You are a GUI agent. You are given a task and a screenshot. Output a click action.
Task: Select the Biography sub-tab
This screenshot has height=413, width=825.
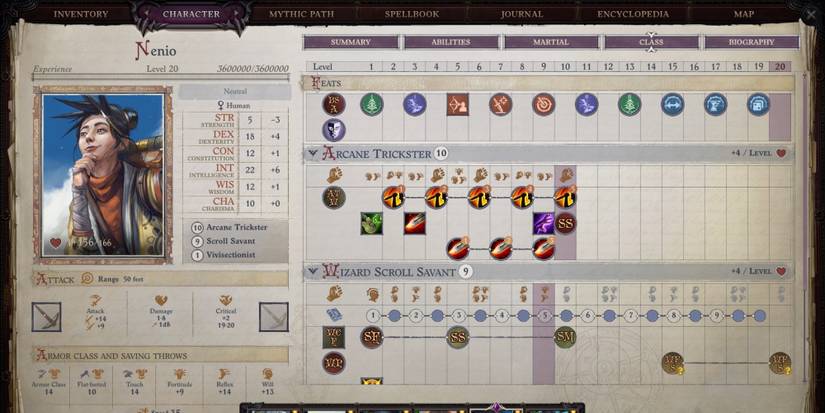click(751, 42)
